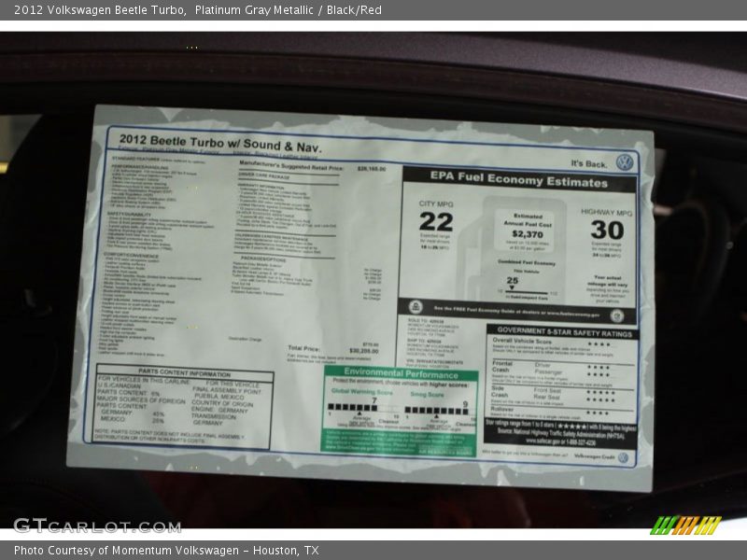This screenshot has width=747, height=560.
Task: Click the Overall Vehicle Score star rating
Action: pyautogui.click(x=598, y=343)
